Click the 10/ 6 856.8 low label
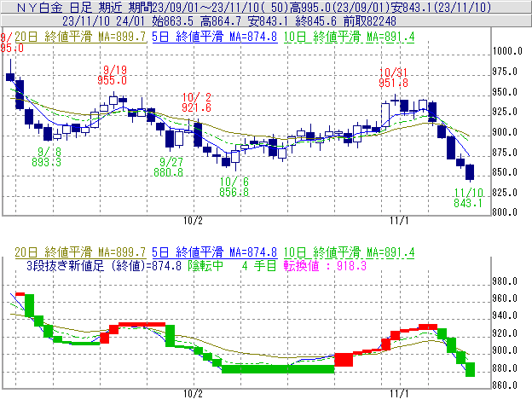Viewport: 532px width, 405px height. point(234,187)
